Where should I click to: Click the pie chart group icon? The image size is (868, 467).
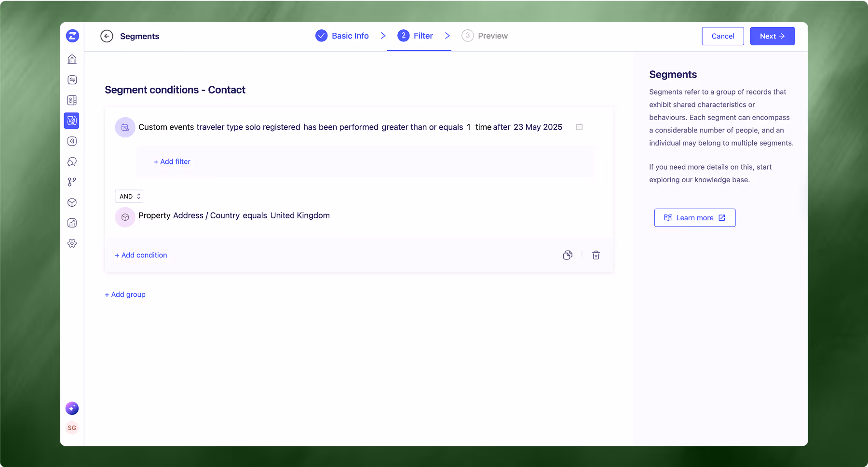(x=568, y=255)
